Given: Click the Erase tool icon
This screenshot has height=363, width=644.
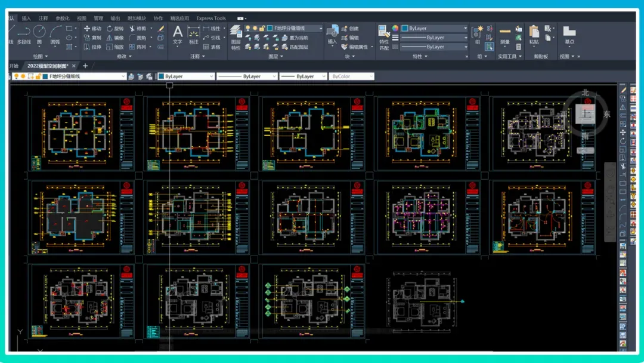Looking at the screenshot, I should coord(161,29).
